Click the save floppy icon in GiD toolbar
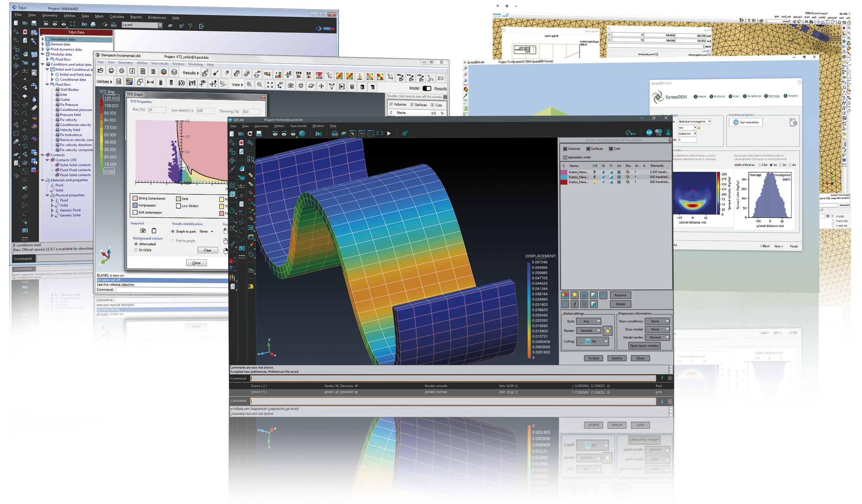Viewport: 862px width, 504px height. (259, 134)
